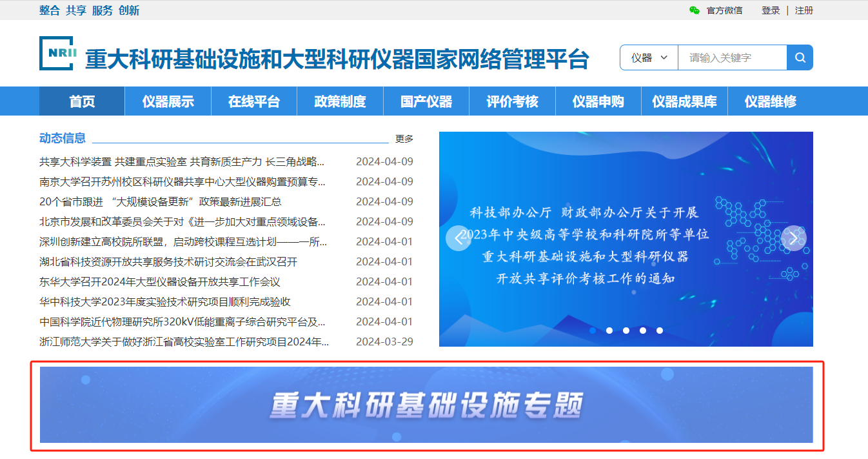The width and height of the screenshot is (868, 459).
Task: Open news 浙江师范大学关于做好浙江省高校实验室
Action: 184,342
